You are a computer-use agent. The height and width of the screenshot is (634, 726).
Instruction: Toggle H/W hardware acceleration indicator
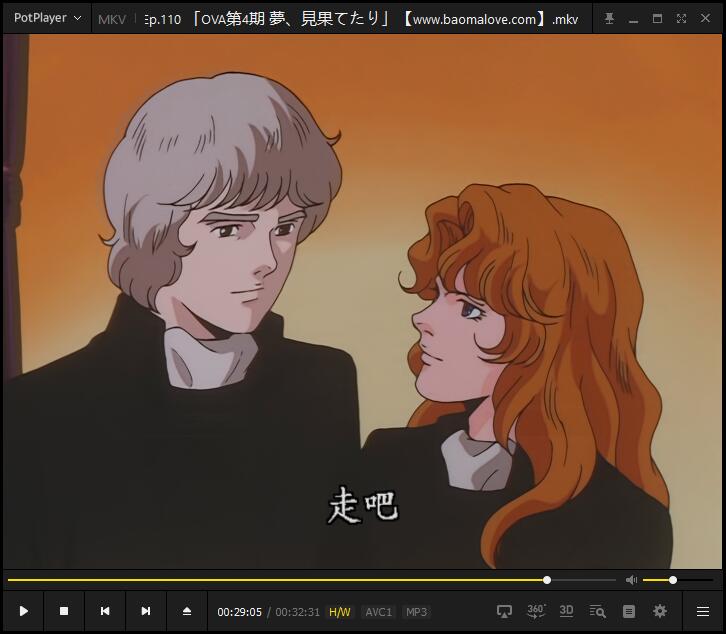tap(339, 612)
